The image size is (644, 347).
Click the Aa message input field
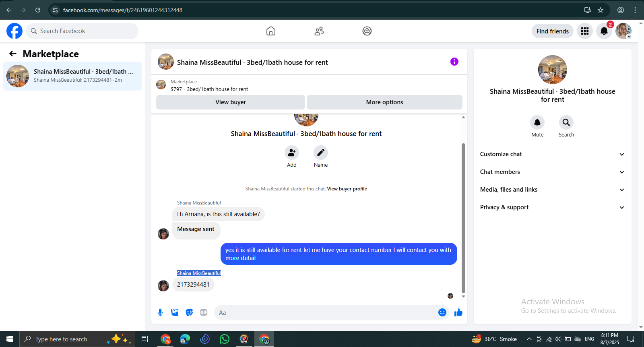click(326, 312)
